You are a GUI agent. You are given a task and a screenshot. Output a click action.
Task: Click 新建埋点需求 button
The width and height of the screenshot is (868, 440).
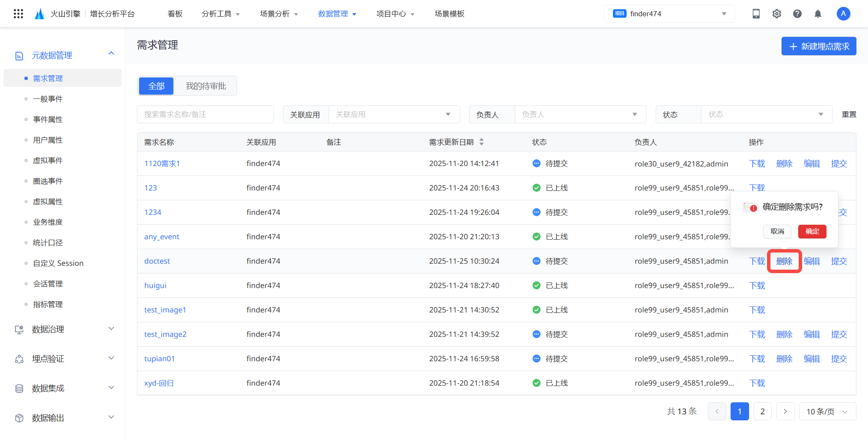(818, 46)
